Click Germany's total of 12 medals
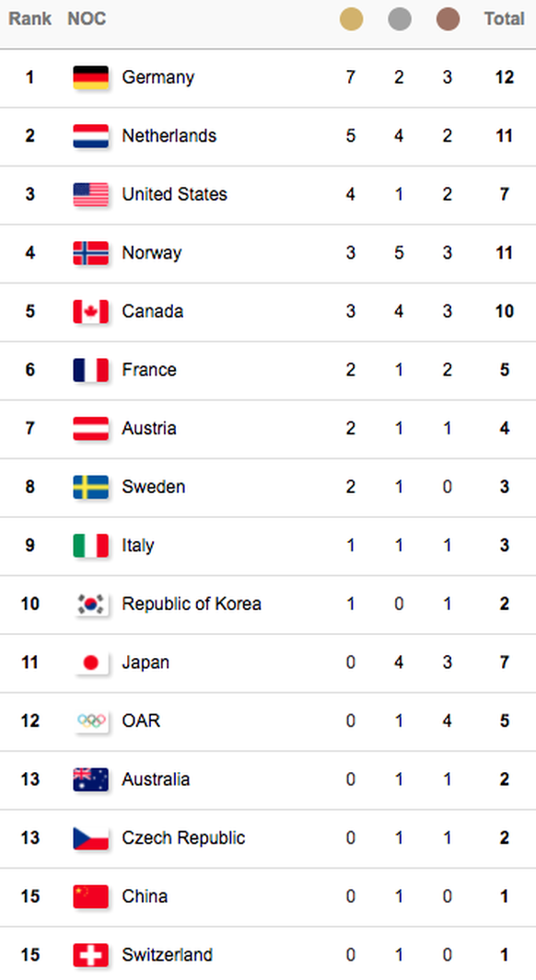Screen dimensions: 536x980 tap(504, 77)
